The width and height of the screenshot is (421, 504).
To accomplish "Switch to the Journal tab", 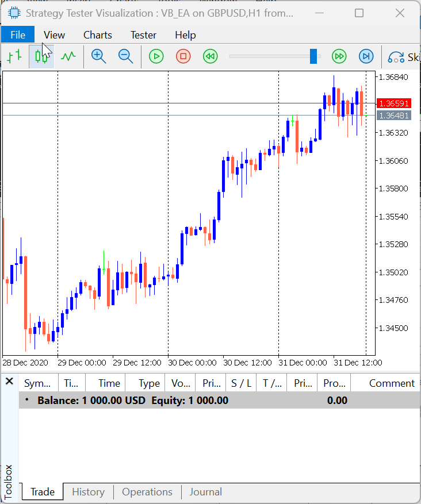I will 205,492.
